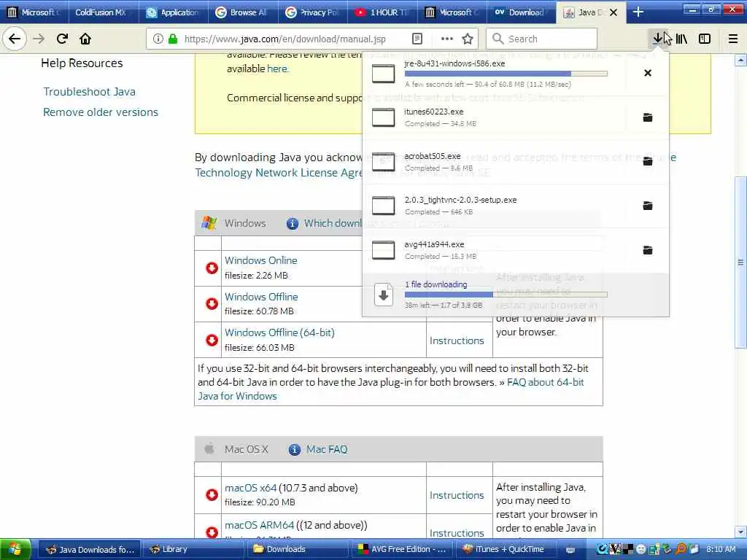Click the Which download info icon
747x560 pixels.
pos(292,223)
